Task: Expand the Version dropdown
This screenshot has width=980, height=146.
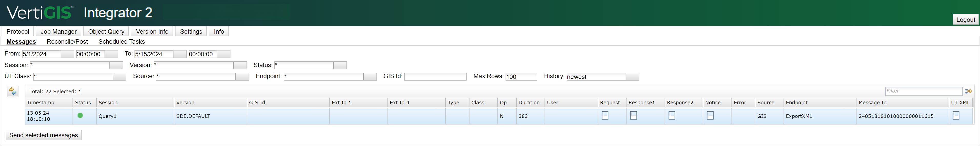Action: 240,65
